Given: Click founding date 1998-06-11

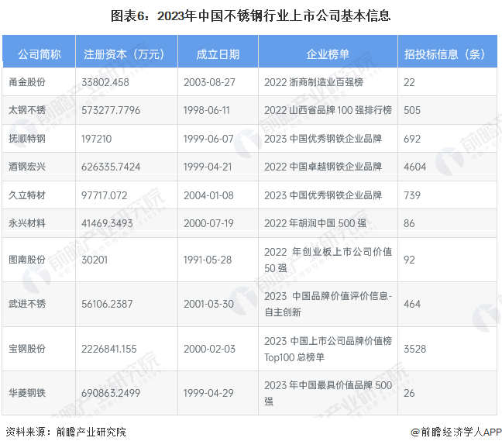Looking at the screenshot, I should coord(207,111).
